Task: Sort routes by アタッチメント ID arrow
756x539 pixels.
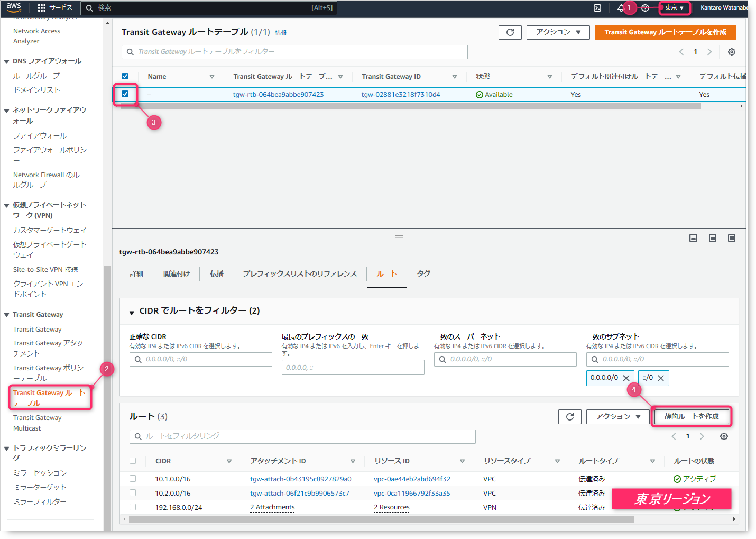Action: [x=353, y=461]
